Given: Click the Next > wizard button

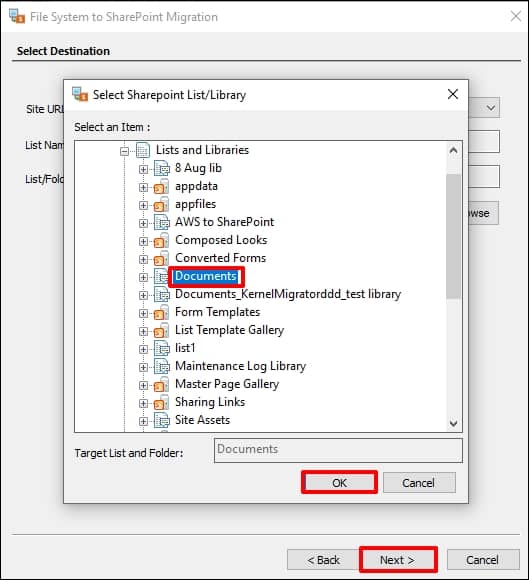Looking at the screenshot, I should [397, 560].
